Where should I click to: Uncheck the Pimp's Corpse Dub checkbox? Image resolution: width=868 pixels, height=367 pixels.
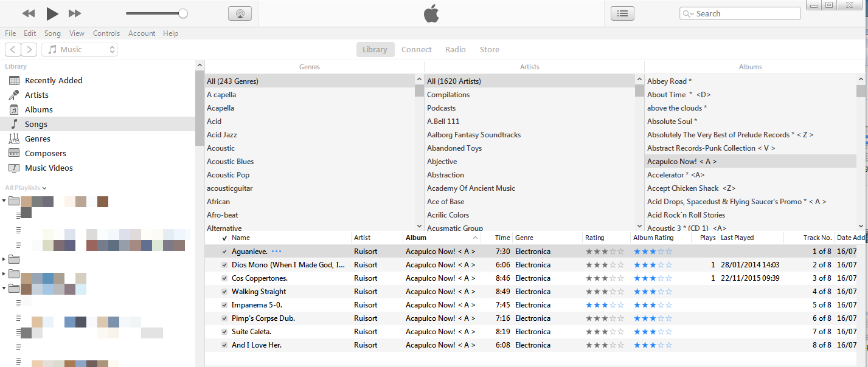224,318
